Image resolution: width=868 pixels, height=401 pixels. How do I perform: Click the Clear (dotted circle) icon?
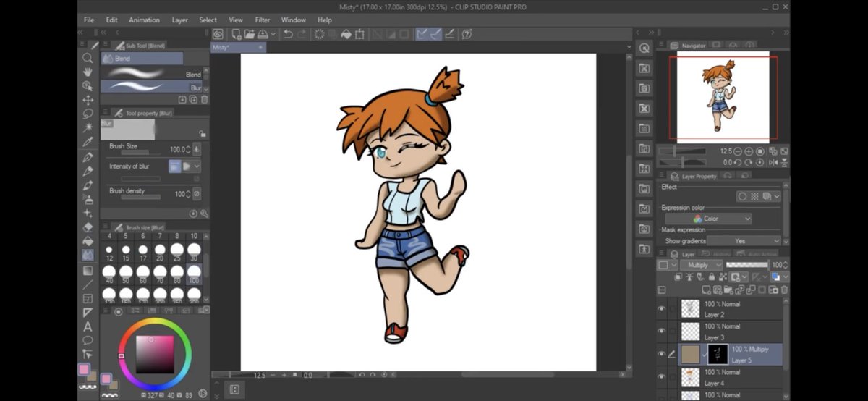pyautogui.click(x=319, y=34)
